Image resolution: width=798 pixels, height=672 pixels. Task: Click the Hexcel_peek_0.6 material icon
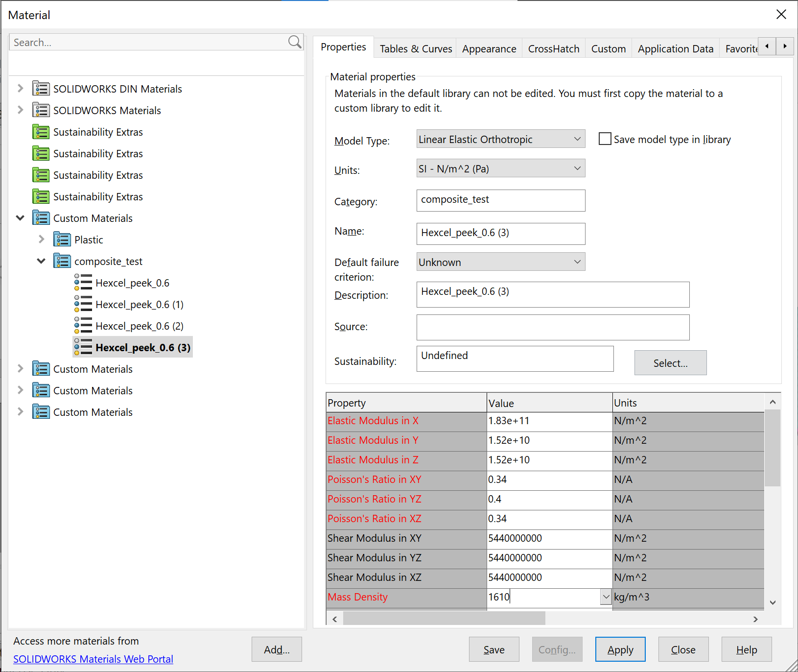(x=83, y=283)
